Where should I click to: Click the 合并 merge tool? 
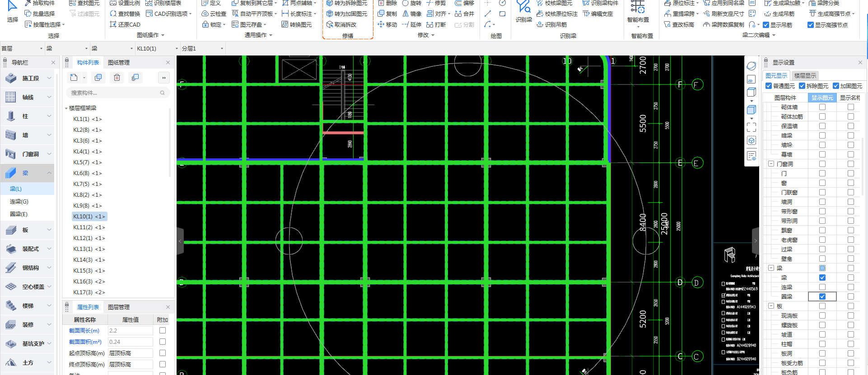465,14
